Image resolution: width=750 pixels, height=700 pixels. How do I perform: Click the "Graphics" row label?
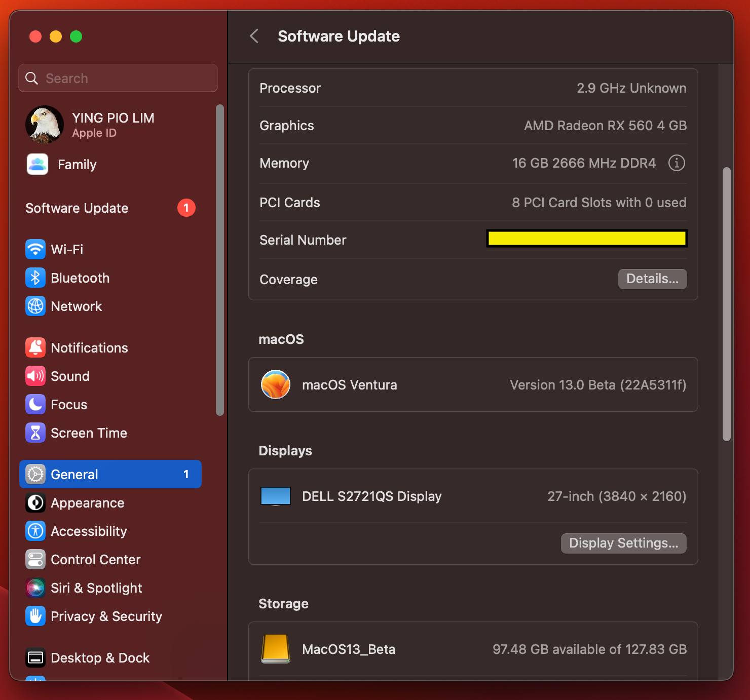pos(286,126)
